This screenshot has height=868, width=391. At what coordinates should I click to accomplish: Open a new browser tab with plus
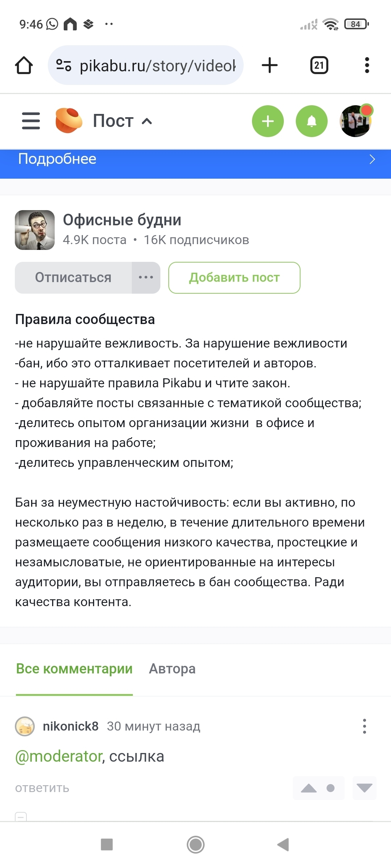pos(270,65)
